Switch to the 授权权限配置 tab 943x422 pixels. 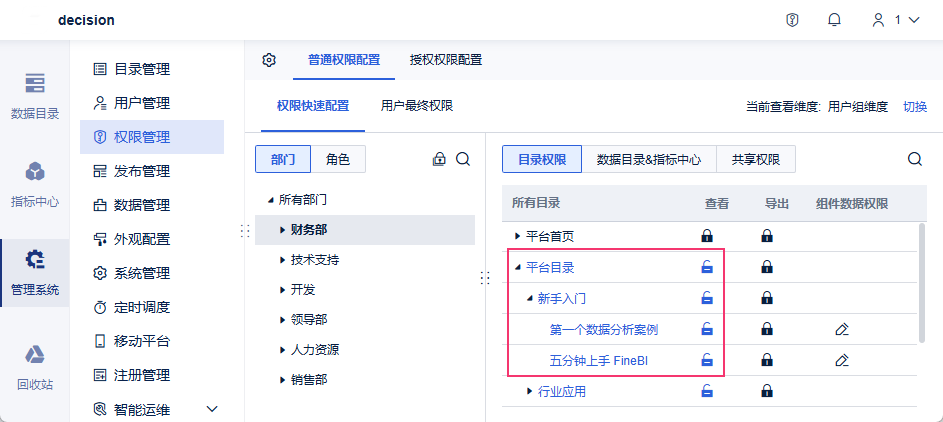[446, 60]
